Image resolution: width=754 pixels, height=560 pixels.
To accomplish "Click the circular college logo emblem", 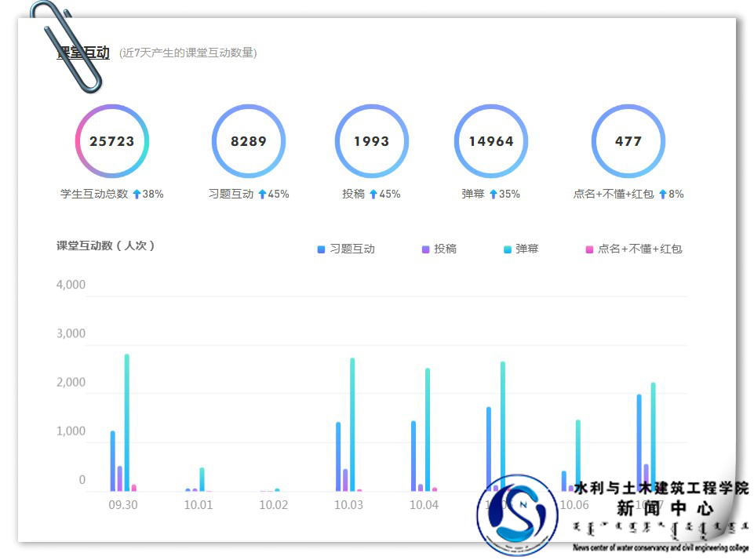I will point(516,515).
